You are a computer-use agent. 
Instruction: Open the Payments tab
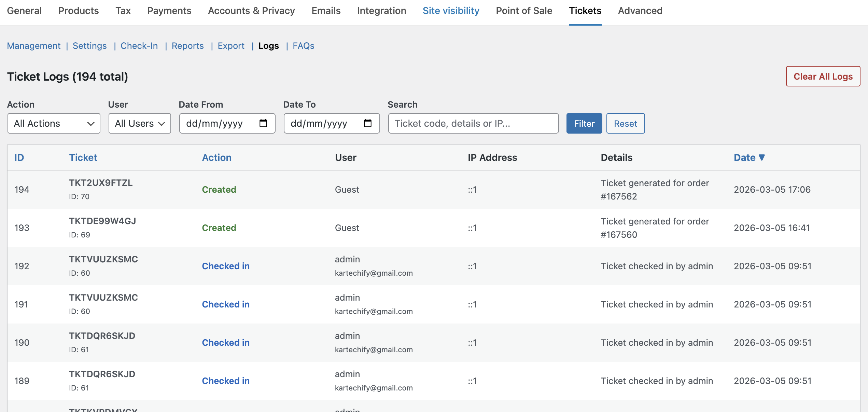click(x=169, y=11)
